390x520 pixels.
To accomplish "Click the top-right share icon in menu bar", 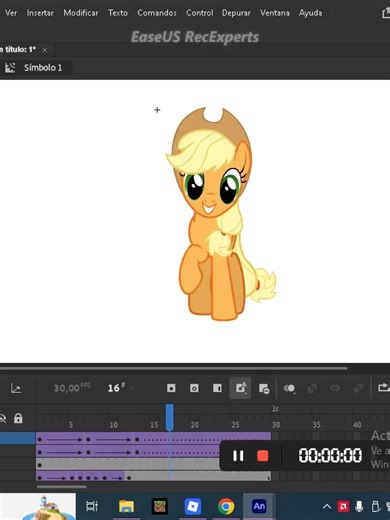I will click(x=386, y=13).
